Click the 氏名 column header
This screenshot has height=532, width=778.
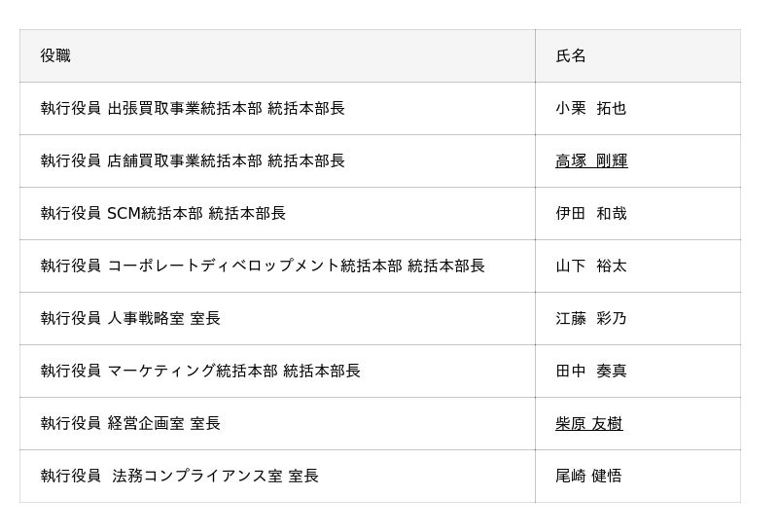point(571,56)
